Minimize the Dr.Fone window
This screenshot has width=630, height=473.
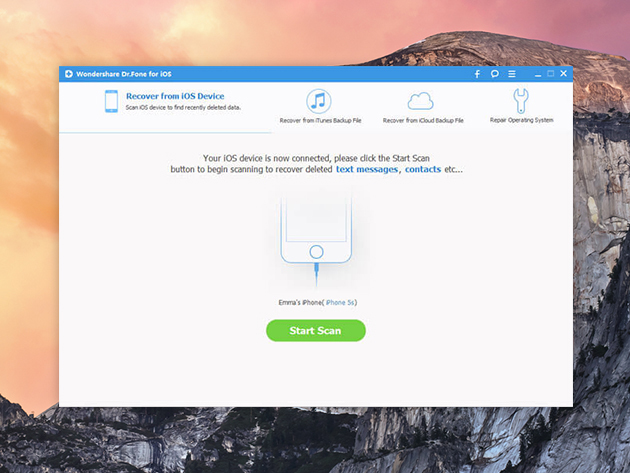tap(538, 74)
